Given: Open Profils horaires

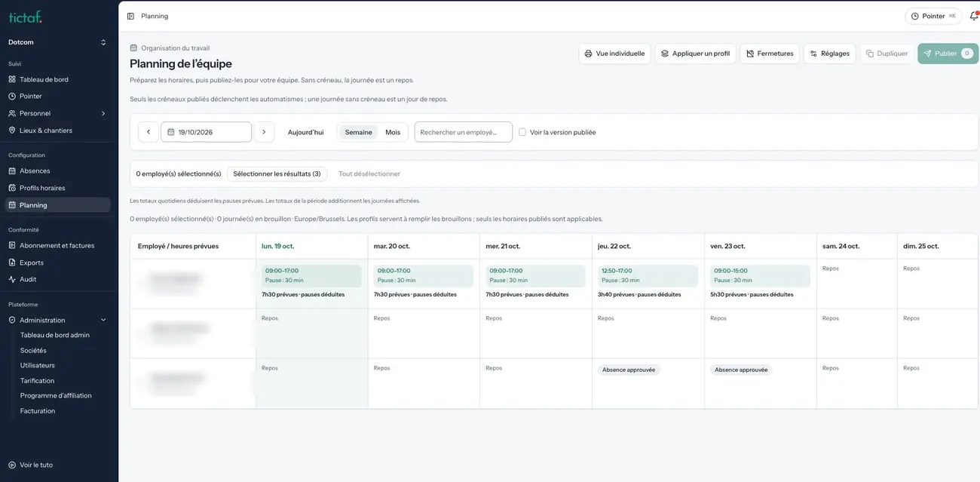Looking at the screenshot, I should click(x=59, y=188).
